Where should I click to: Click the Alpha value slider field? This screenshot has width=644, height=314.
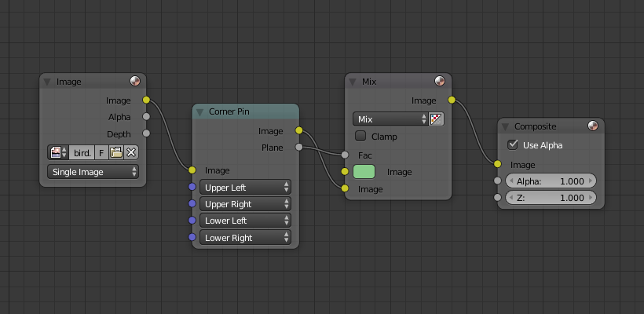(x=551, y=181)
